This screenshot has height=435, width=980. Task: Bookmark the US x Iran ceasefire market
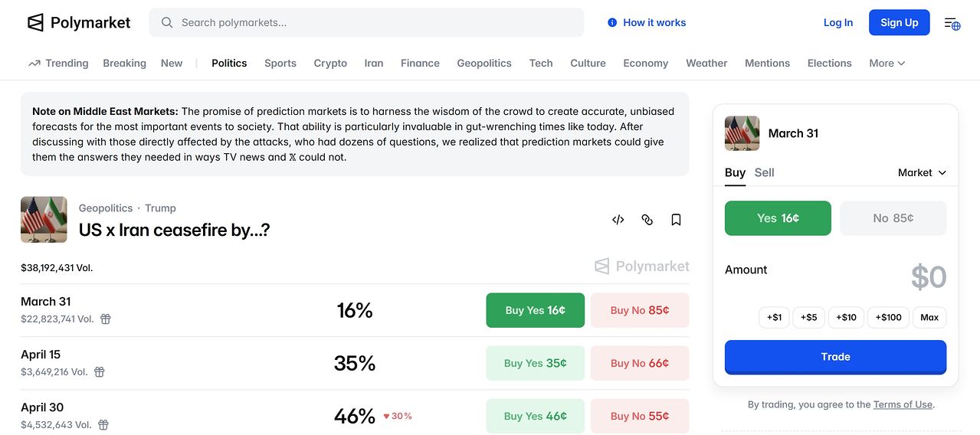tap(676, 220)
